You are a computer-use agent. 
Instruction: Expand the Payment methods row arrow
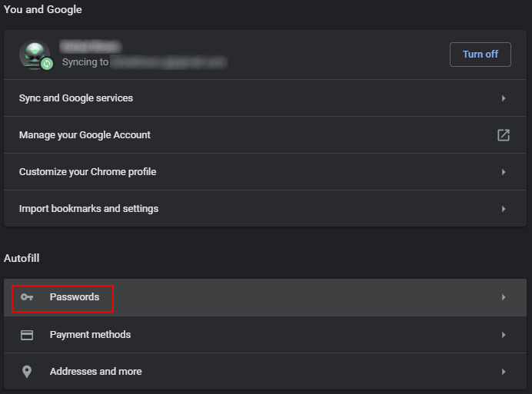click(504, 335)
